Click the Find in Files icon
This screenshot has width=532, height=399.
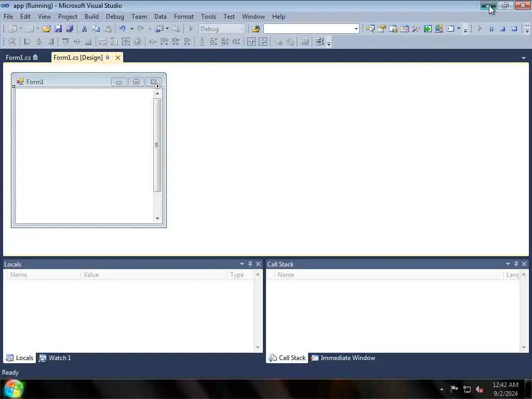(256, 29)
